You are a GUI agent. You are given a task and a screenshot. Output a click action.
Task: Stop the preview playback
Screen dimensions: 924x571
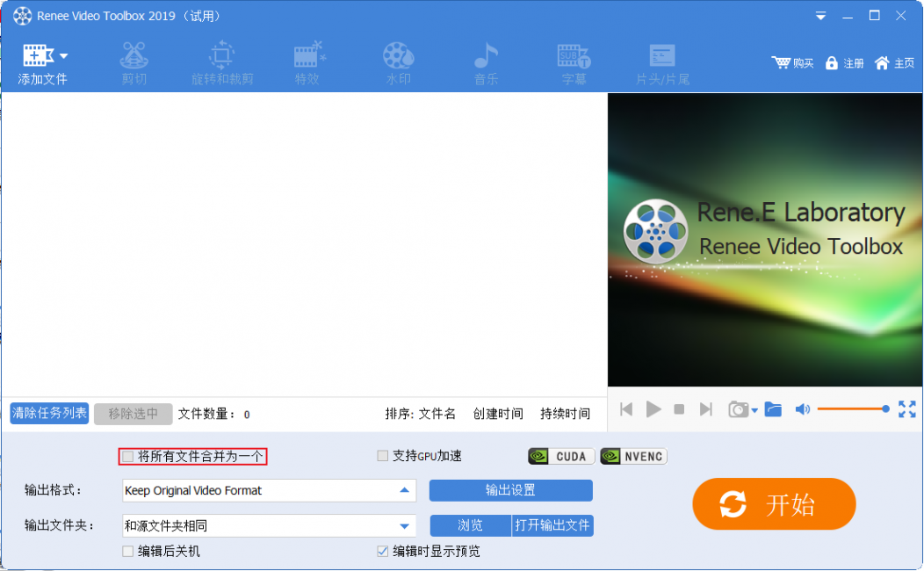click(x=679, y=409)
